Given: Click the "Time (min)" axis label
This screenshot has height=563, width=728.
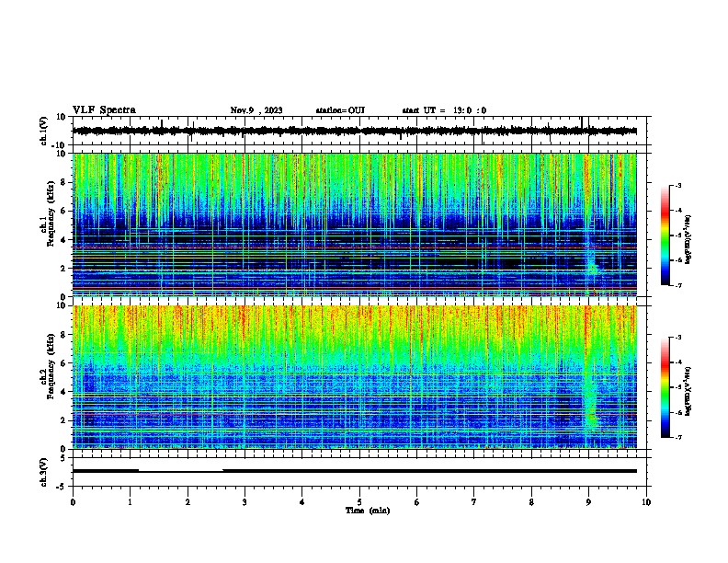Looking at the screenshot, I should click(x=368, y=511).
